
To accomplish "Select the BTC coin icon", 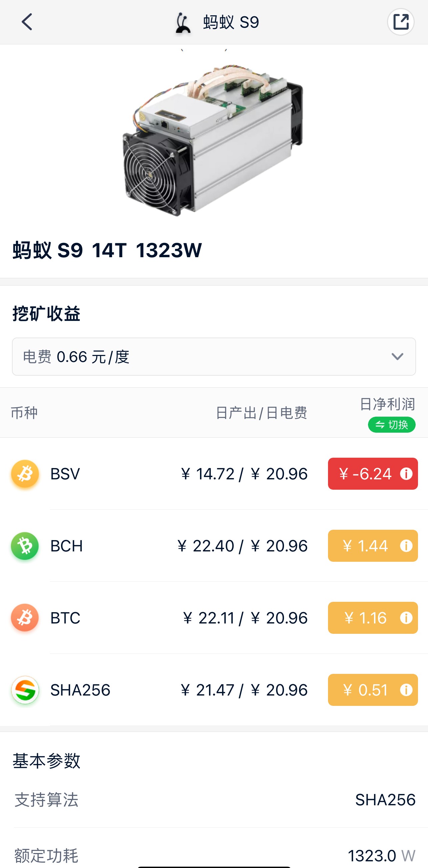I will pyautogui.click(x=25, y=618).
